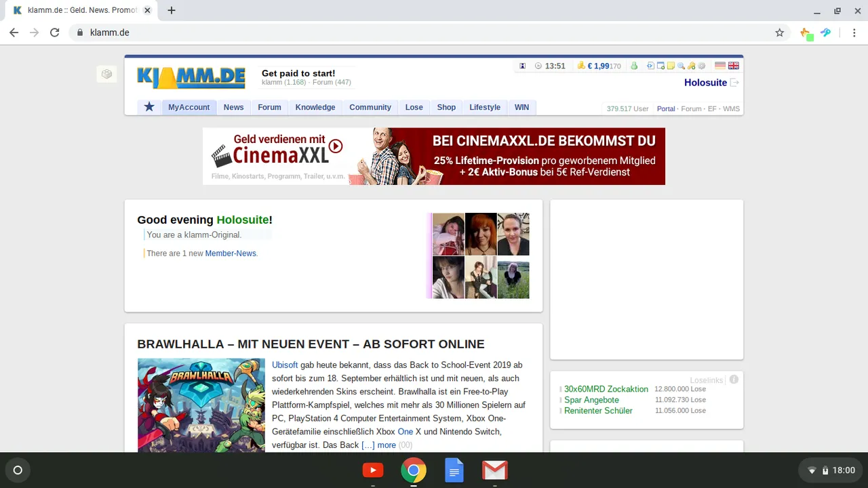868x488 pixels.
Task: Click the […] more link of the article
Action: (x=378, y=445)
